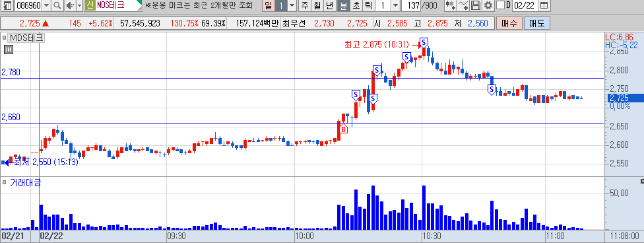Screen dimensions: 644x243
Task: Open the add candlestick chart overlay icon
Action: (451, 6)
